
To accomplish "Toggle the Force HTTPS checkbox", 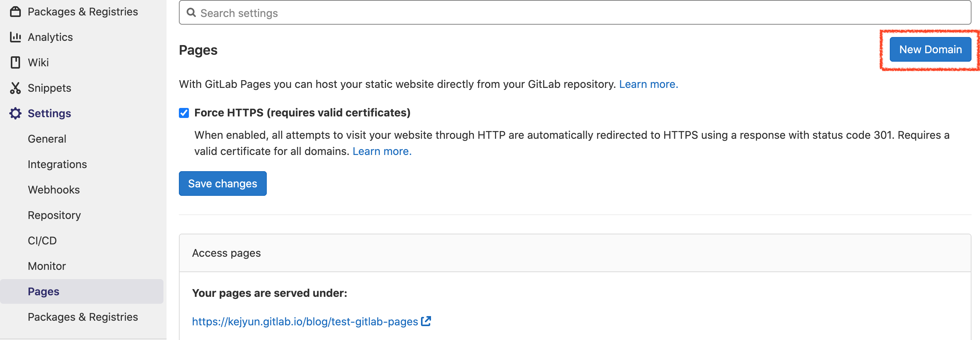I will 184,113.
